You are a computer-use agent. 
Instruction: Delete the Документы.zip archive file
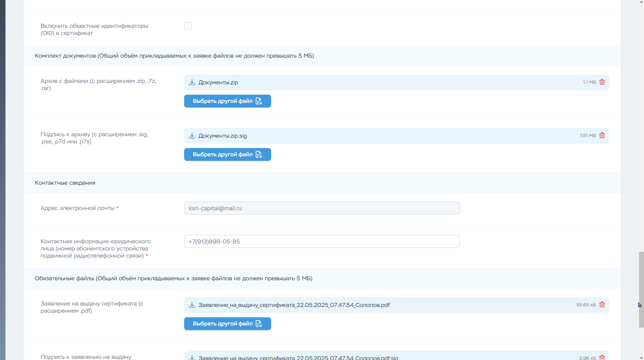[602, 82]
